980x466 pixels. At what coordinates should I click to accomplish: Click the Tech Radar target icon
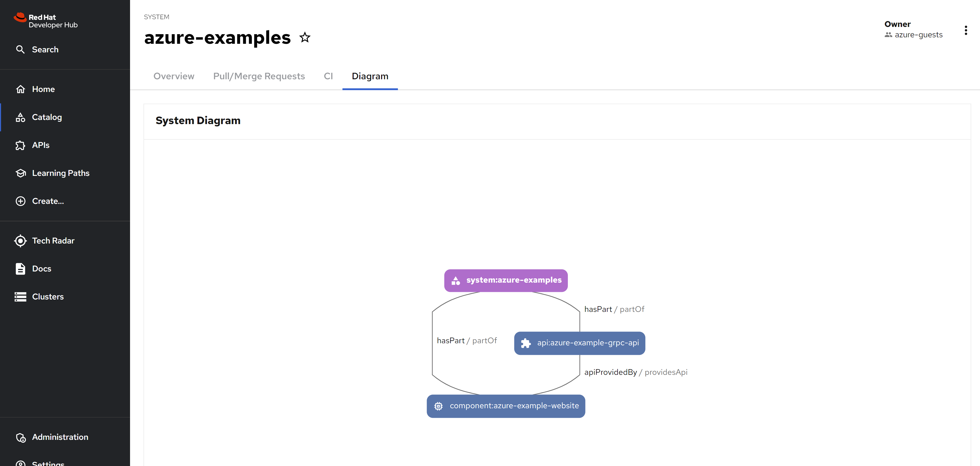point(20,241)
